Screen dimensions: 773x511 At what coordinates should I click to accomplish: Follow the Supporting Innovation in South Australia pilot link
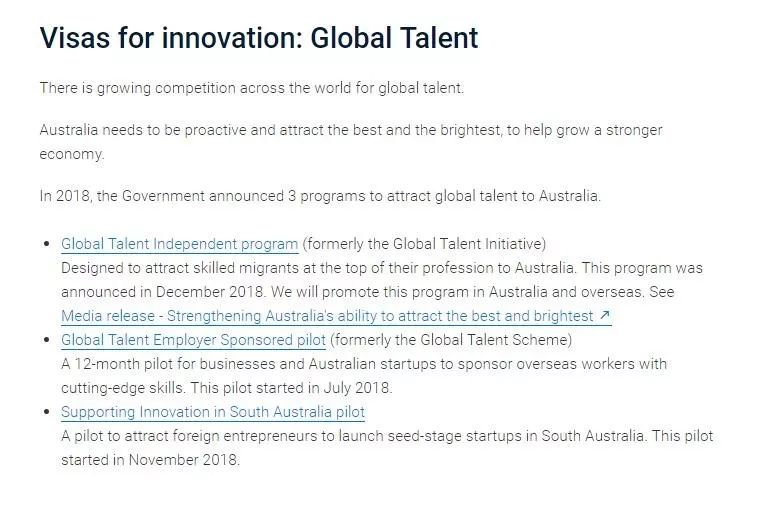(212, 412)
